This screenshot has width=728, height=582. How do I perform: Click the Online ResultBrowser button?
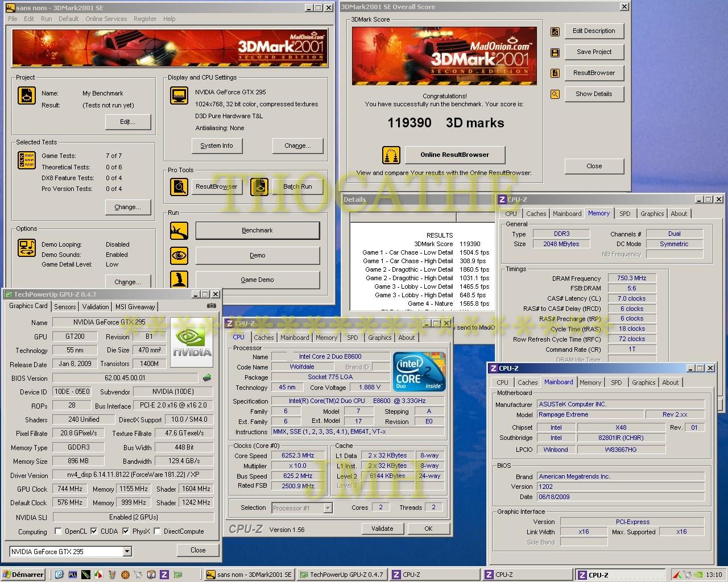[x=454, y=155]
